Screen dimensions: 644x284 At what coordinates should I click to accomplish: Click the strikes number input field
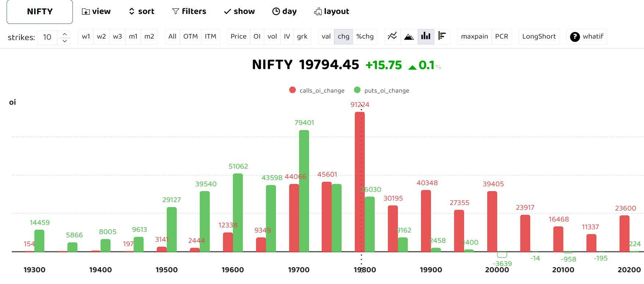coord(47,37)
